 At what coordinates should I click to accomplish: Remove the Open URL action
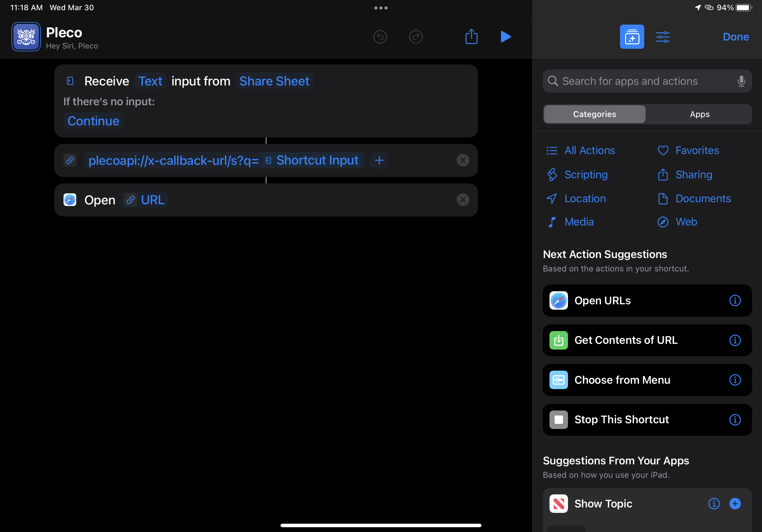pyautogui.click(x=463, y=200)
